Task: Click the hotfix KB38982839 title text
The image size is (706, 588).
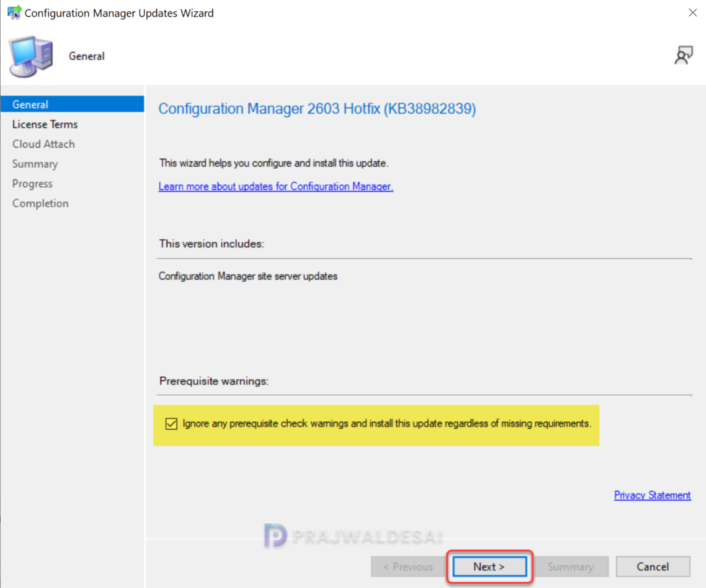Action: click(x=317, y=108)
